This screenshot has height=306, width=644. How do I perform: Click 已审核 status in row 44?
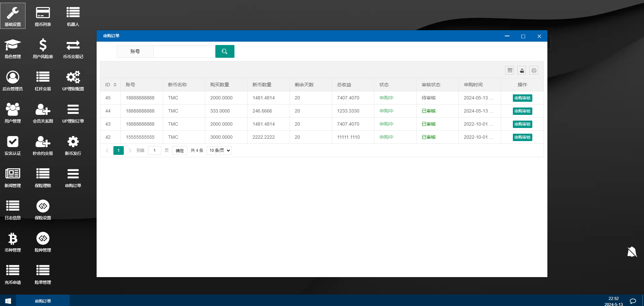coord(429,111)
